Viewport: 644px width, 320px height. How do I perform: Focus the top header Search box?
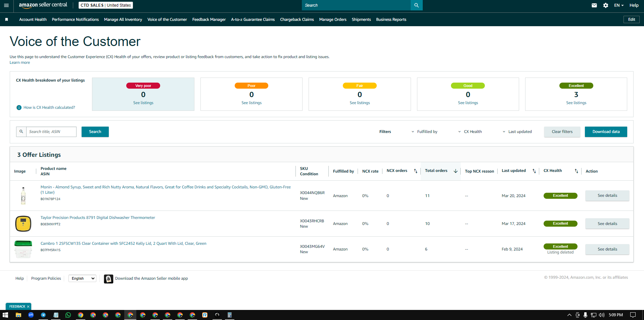tap(356, 5)
